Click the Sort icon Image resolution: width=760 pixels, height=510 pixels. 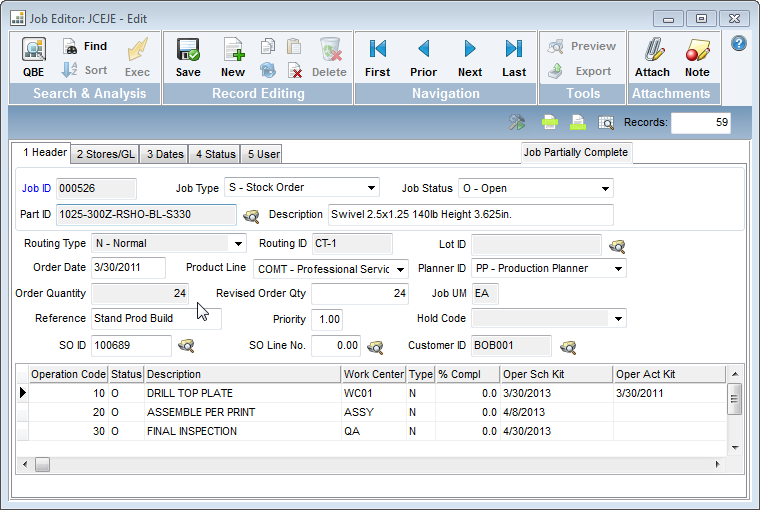(69, 70)
